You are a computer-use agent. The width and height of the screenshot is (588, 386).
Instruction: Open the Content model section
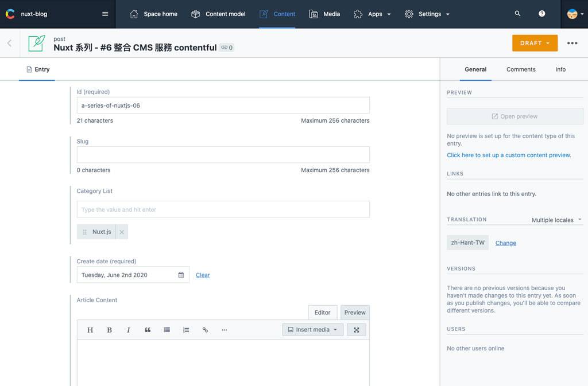coord(218,14)
